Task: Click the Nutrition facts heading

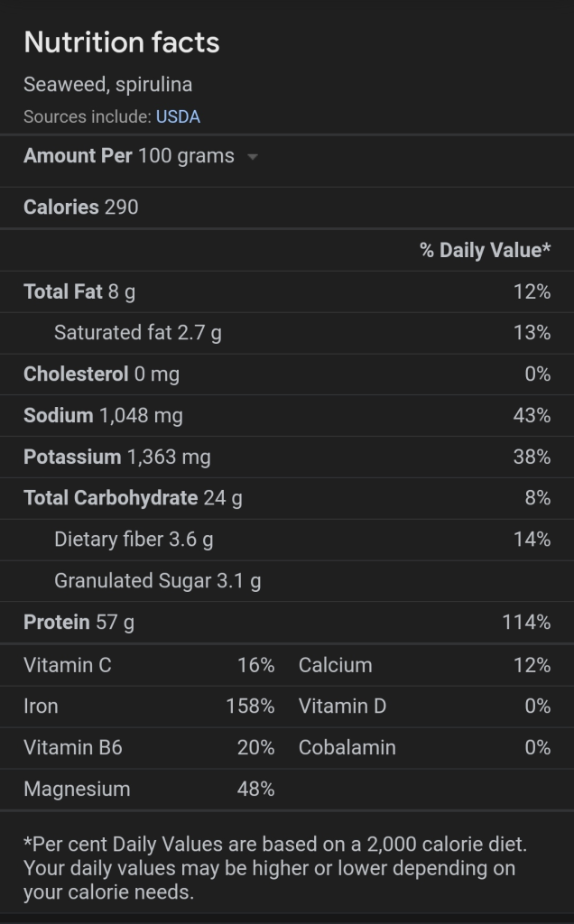Action: coord(122,42)
